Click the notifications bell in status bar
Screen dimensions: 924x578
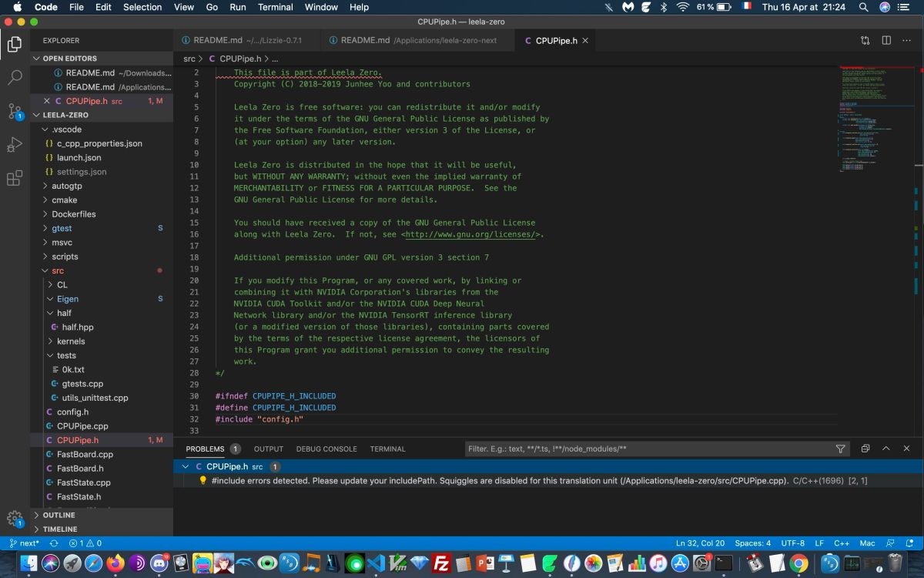pos(909,543)
